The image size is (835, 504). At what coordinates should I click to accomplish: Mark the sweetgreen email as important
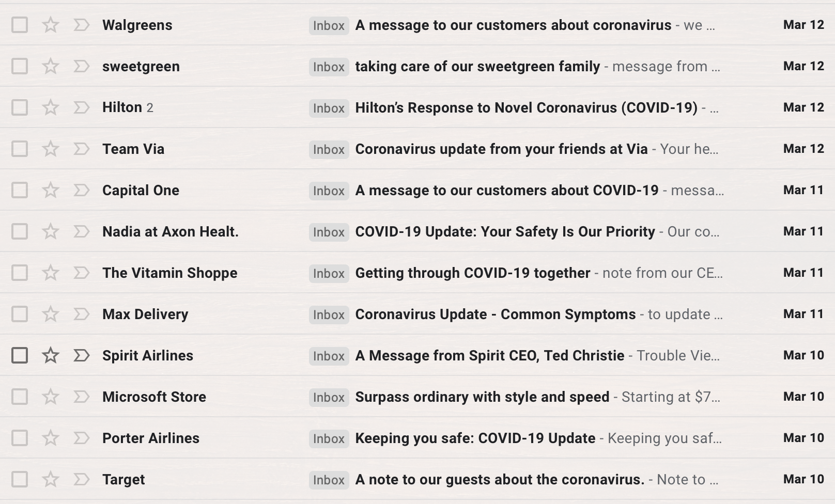point(81,66)
